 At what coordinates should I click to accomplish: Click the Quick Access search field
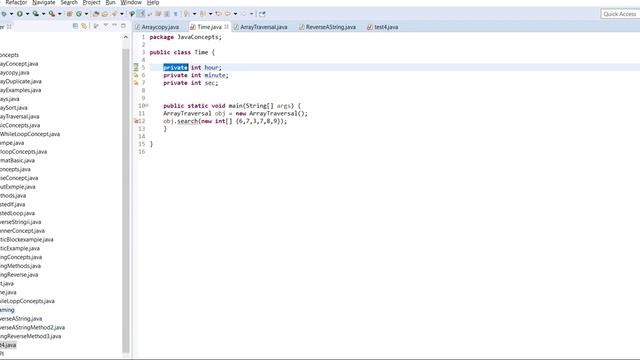620,14
